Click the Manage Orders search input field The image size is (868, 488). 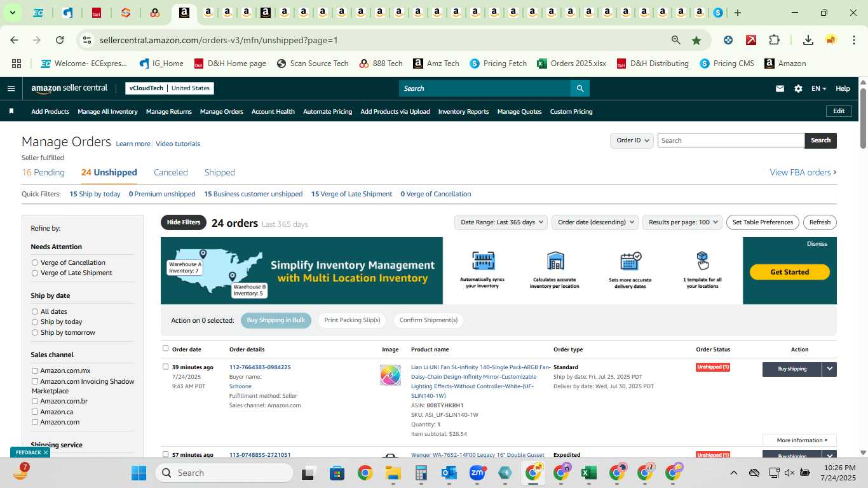coord(731,140)
